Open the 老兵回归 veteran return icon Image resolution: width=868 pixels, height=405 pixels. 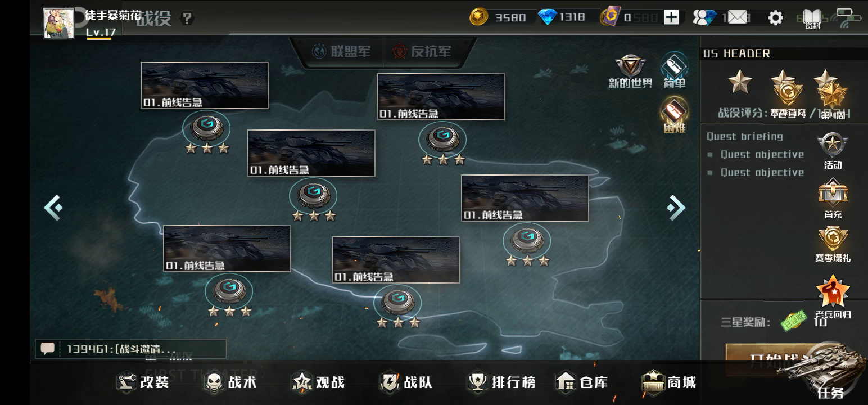[833, 297]
